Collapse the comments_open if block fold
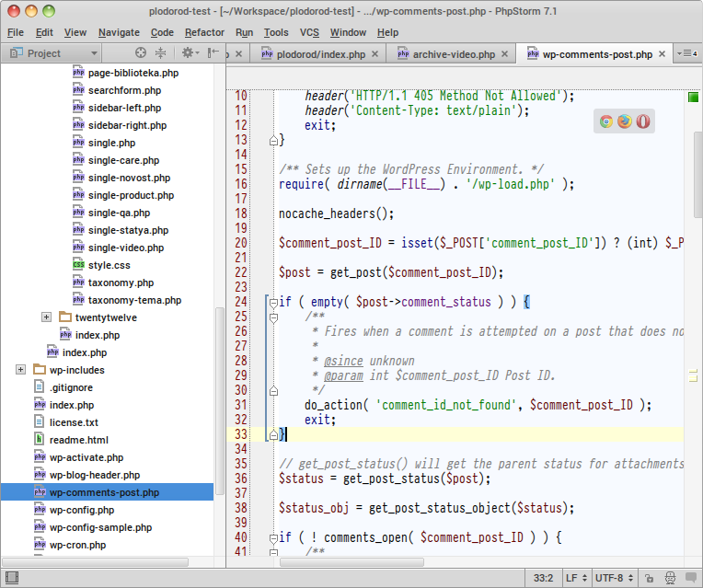Viewport: 703px width, 588px height. [272, 537]
